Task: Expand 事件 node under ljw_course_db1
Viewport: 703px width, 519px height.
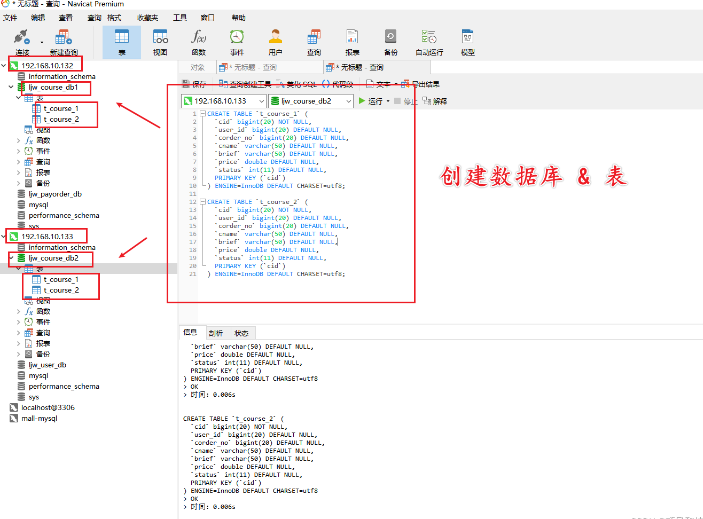Action: pyautogui.click(x=18, y=151)
